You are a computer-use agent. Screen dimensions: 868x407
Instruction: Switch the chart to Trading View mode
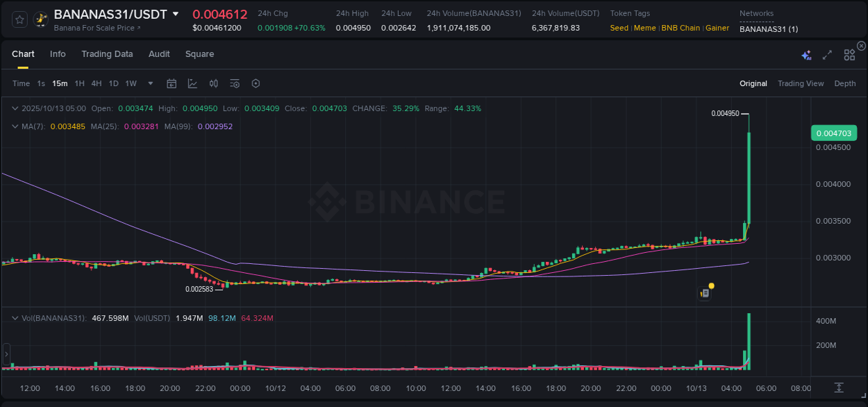(x=801, y=83)
